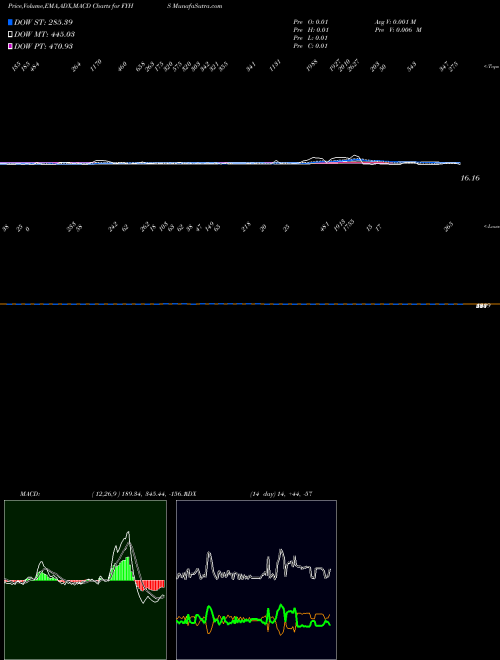This screenshot has width=500, height=660.
Task: Click the ADX (14 day) values text
Action: (281, 494)
